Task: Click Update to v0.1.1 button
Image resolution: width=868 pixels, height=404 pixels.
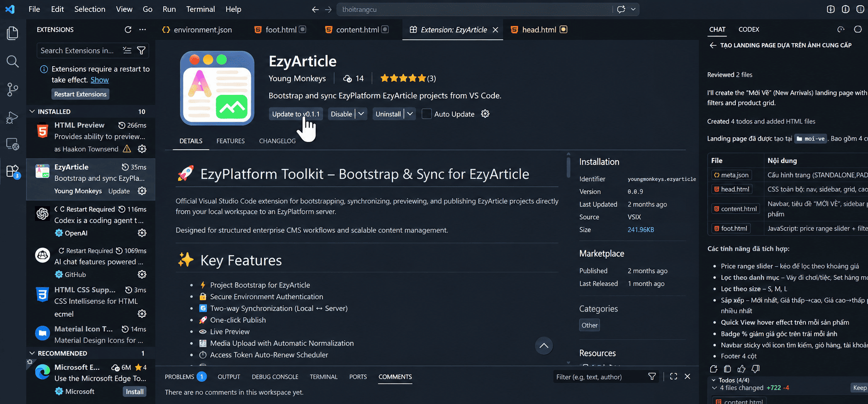Action: pos(296,114)
